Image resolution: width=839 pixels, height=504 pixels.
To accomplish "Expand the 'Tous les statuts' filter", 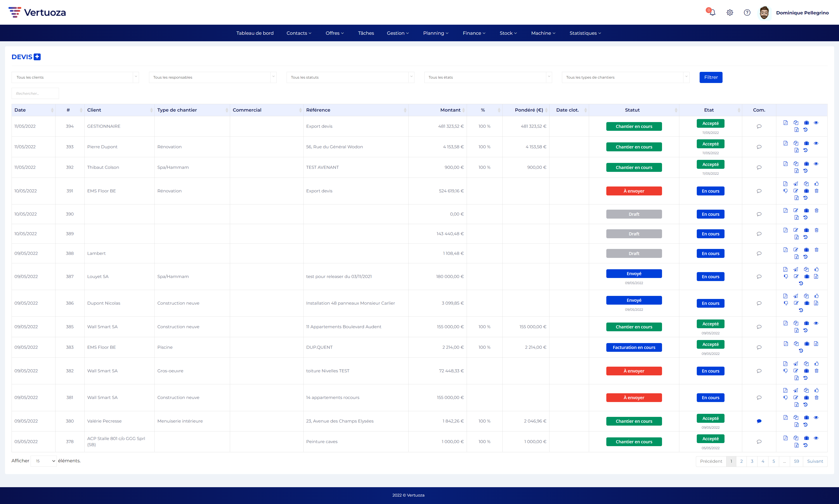I will [350, 78].
